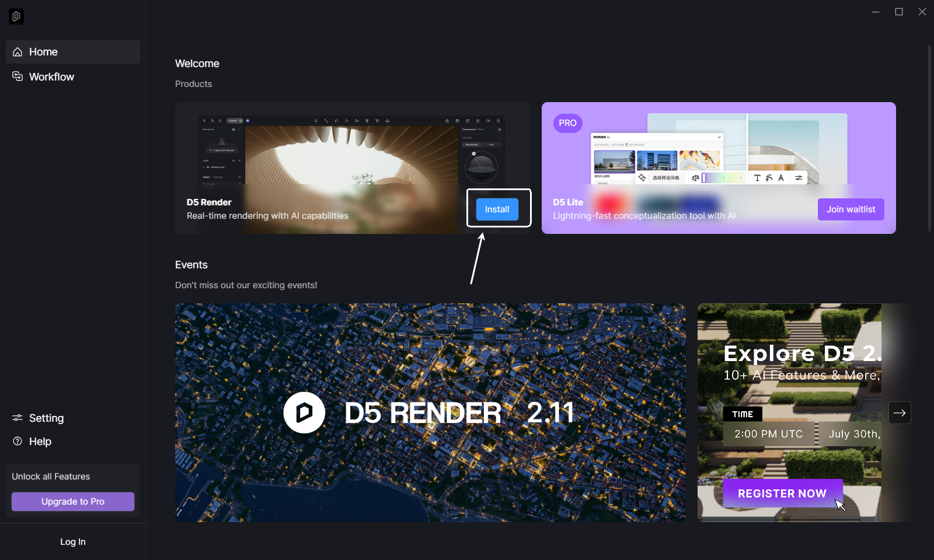Click the REGISTER NOW button
The image size is (934, 560).
[782, 494]
